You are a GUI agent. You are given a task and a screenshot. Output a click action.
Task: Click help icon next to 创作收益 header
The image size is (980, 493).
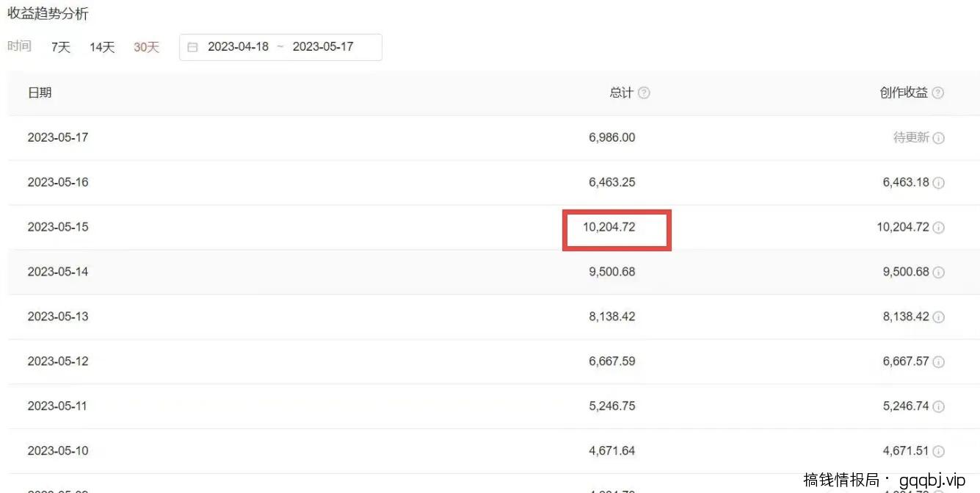[937, 93]
